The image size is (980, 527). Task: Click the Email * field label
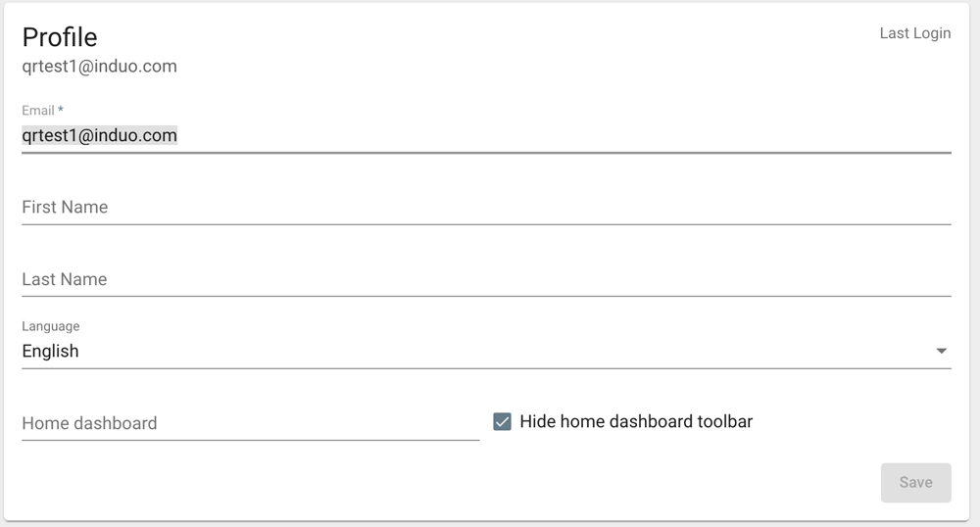coord(42,111)
